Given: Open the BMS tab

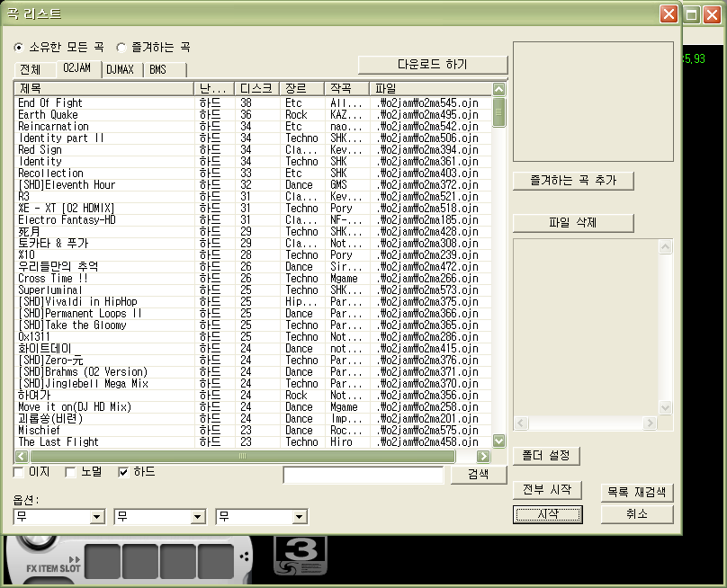Looking at the screenshot, I should (157, 69).
